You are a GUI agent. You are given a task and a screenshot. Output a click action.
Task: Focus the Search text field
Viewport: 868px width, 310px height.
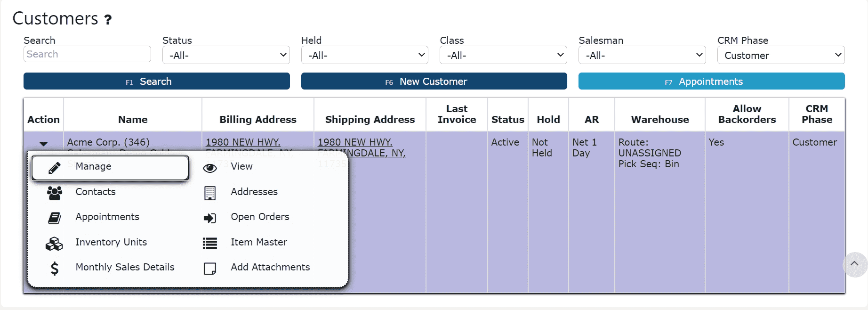pyautogui.click(x=87, y=54)
